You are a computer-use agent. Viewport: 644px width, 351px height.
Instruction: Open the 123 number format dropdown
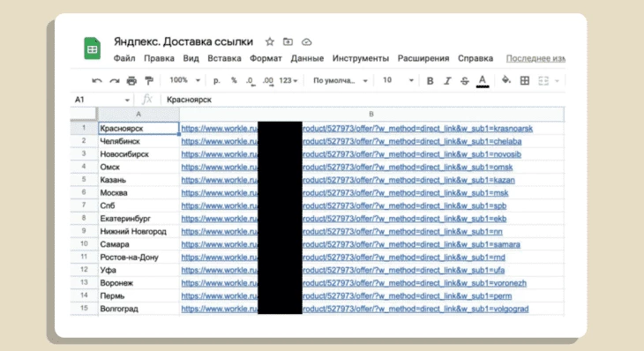288,80
